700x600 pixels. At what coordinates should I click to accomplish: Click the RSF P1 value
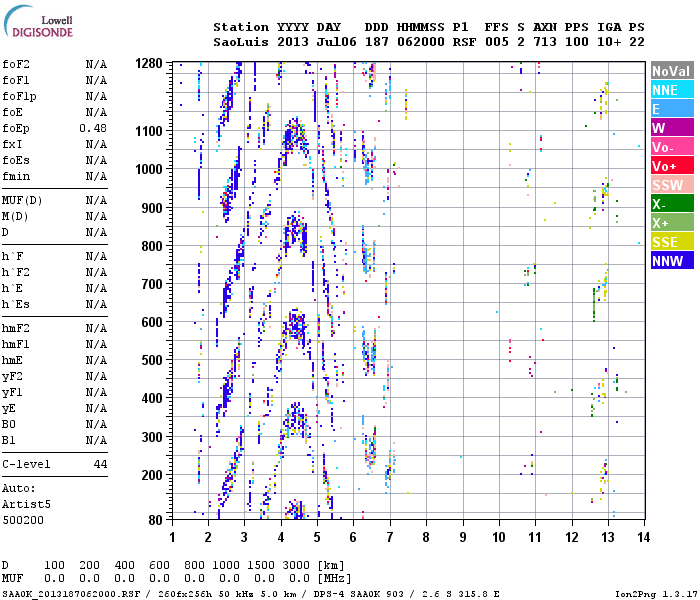coord(464,42)
